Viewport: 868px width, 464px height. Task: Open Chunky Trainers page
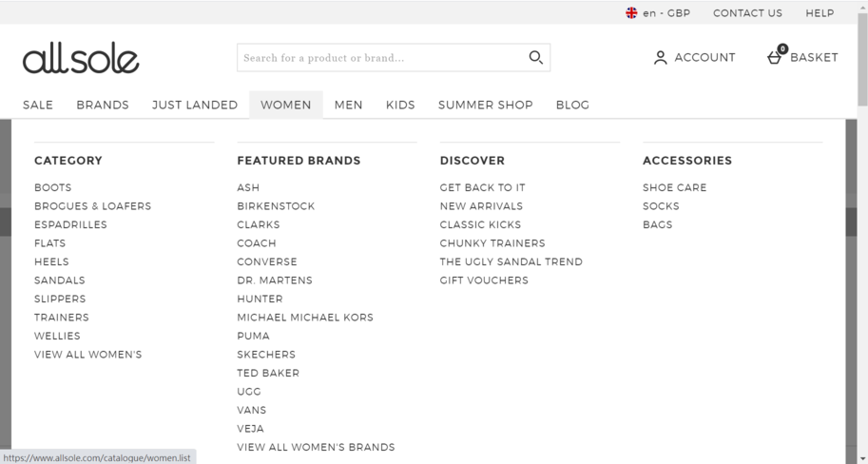pos(492,243)
